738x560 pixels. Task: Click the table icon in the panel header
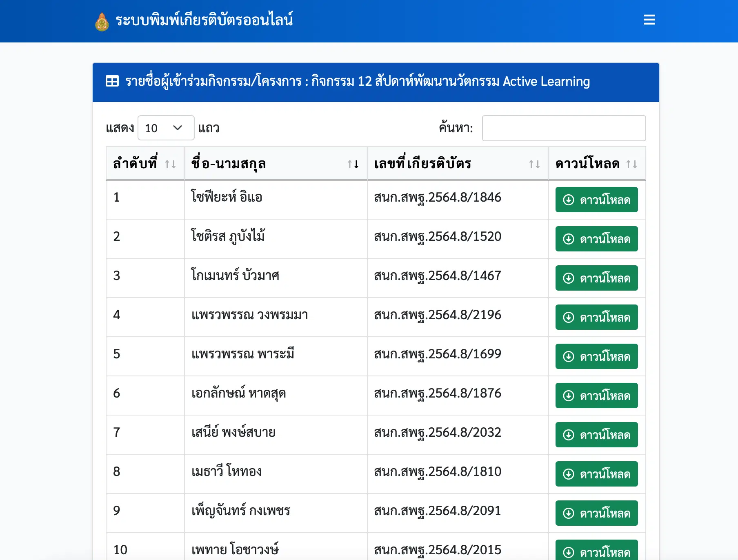point(112,81)
